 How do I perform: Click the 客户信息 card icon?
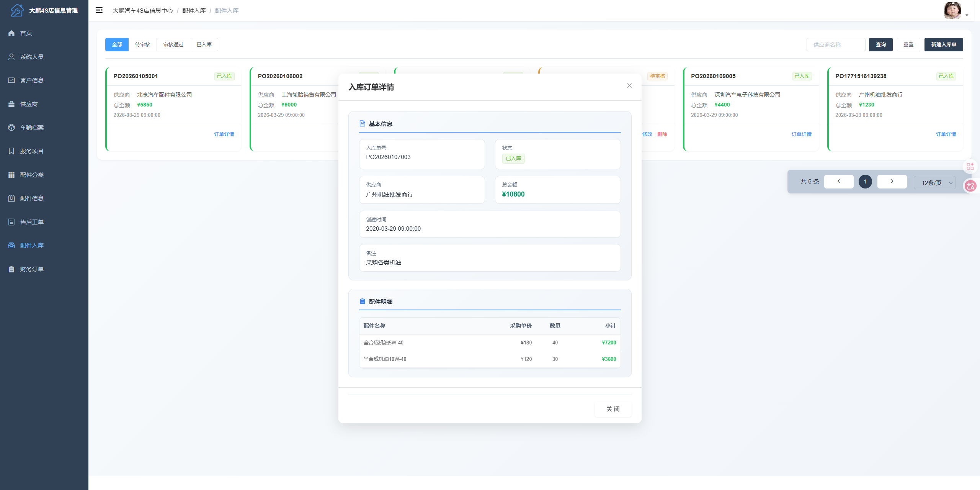pyautogui.click(x=11, y=80)
